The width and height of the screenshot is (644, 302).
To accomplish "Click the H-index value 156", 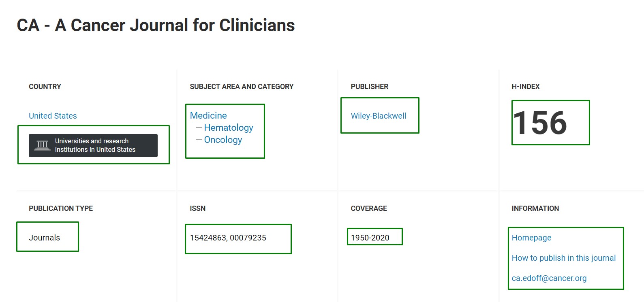I will 540,123.
